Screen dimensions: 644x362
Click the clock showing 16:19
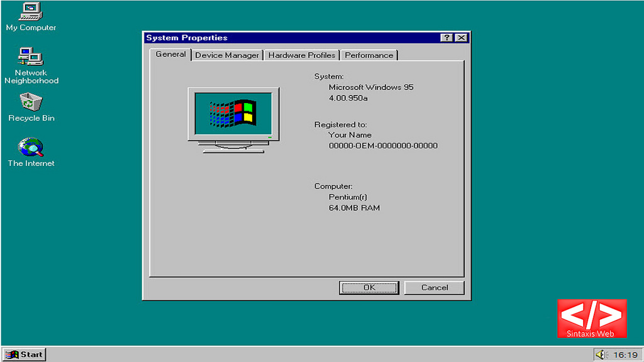[x=625, y=354]
